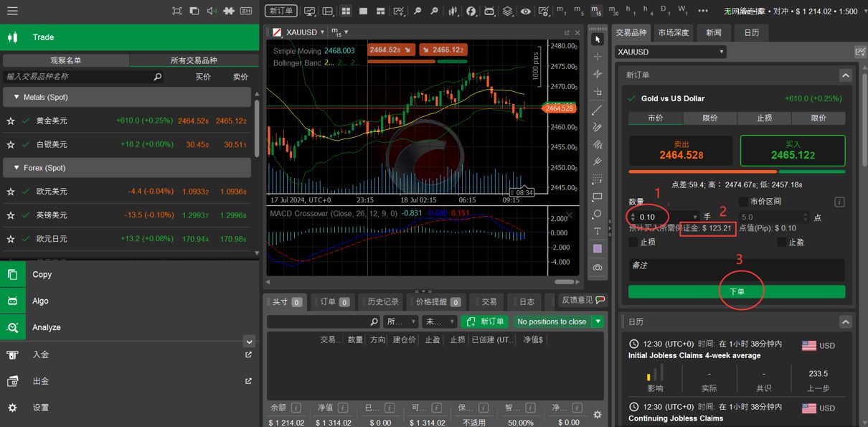The height and width of the screenshot is (427, 868).
Task: Select the m1 timeframe button
Action: click(560, 11)
